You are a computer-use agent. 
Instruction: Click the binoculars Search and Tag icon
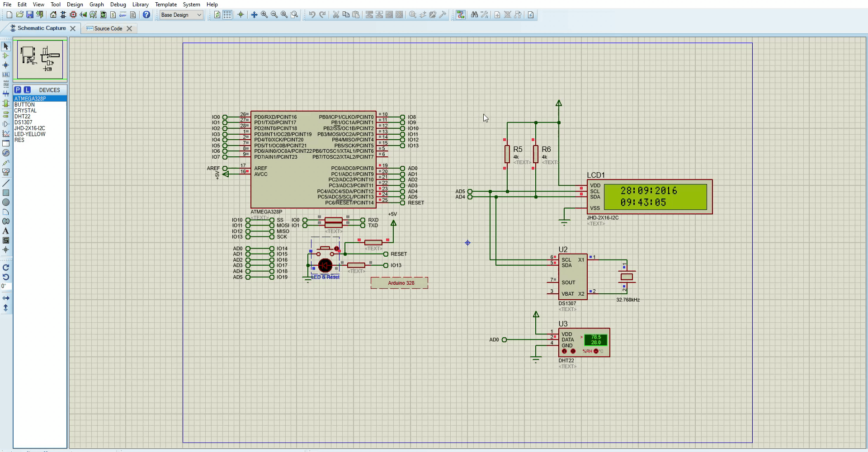474,15
